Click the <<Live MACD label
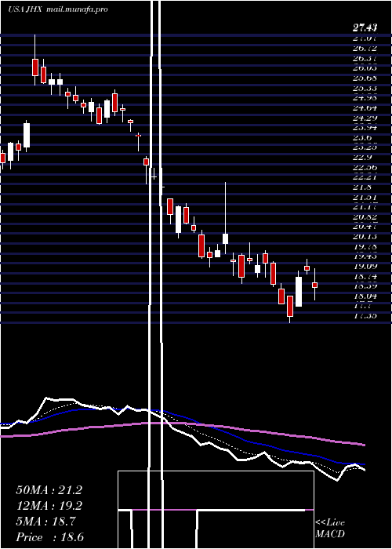The width and height of the screenshot is (392, 549). [330, 529]
